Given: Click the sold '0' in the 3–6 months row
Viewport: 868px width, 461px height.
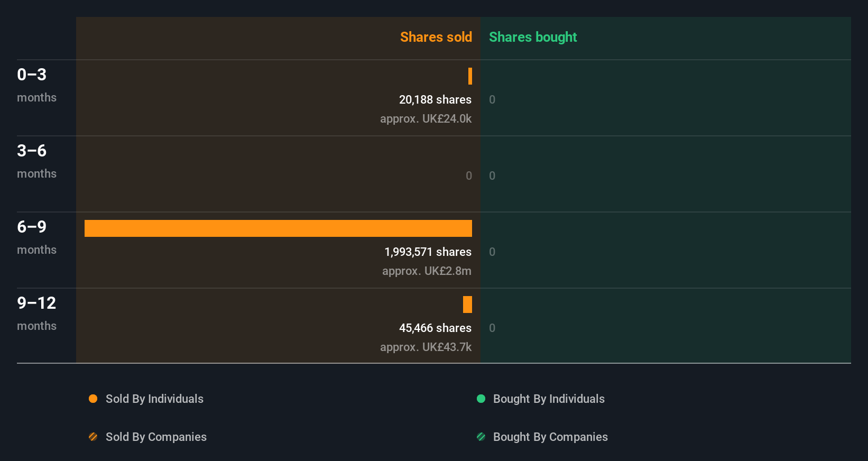Looking at the screenshot, I should [469, 176].
